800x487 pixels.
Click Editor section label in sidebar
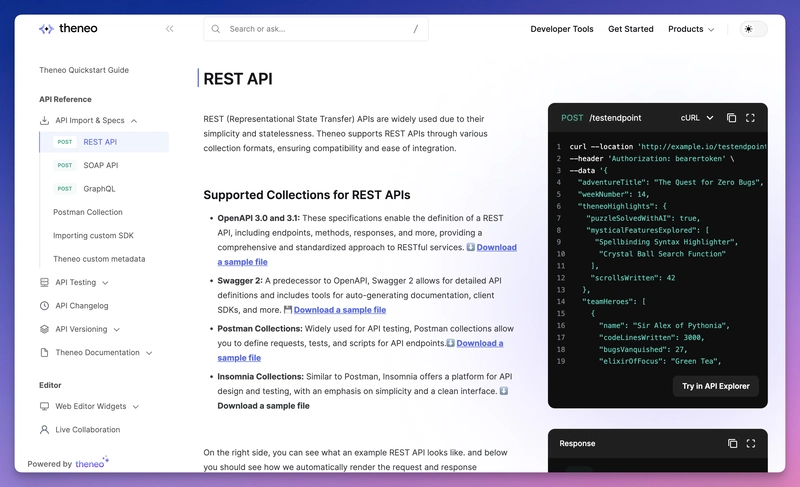click(x=50, y=385)
